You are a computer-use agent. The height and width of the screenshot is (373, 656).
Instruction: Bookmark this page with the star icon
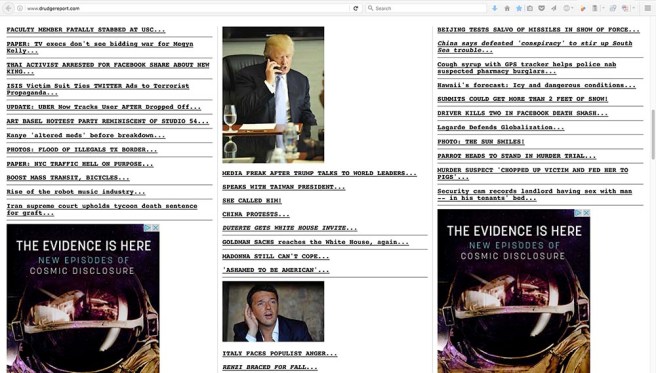tap(519, 8)
